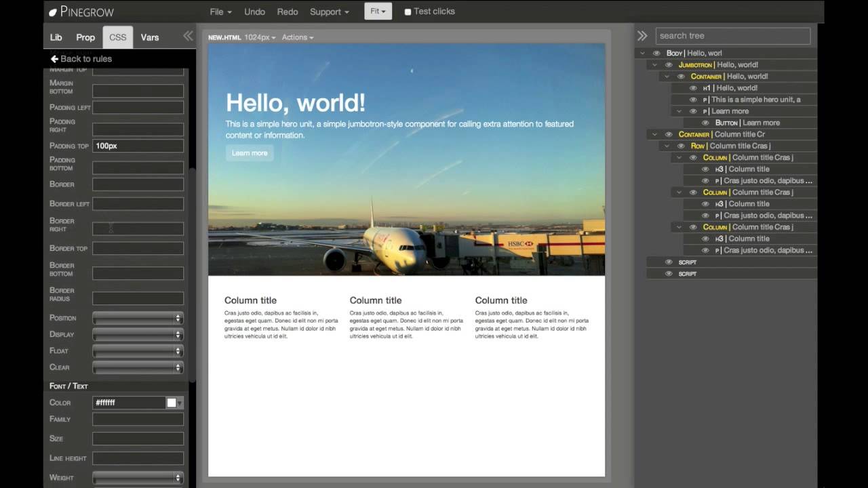The width and height of the screenshot is (868, 488).
Task: Click the Pinegrow logo icon
Action: tap(53, 12)
